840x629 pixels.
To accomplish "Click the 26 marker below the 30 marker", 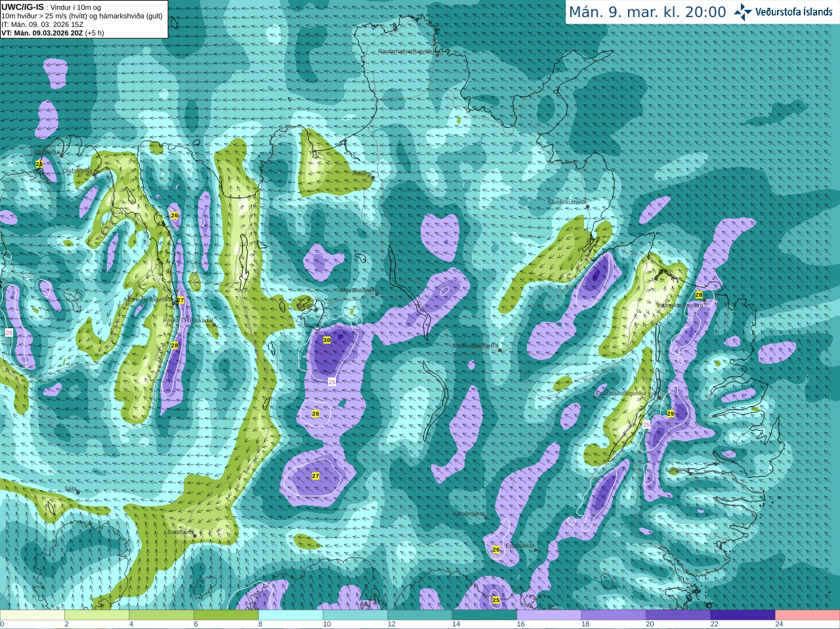I will pyautogui.click(x=316, y=414).
